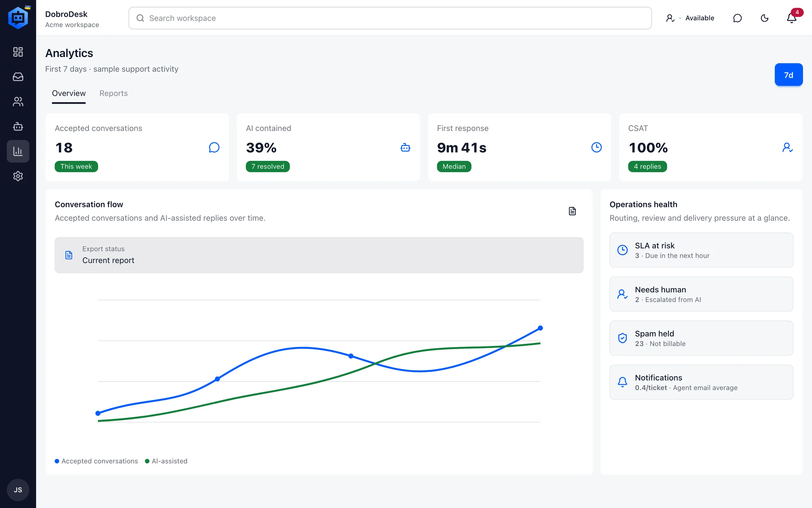
Task: Switch to the Reports tab
Action: (x=113, y=93)
